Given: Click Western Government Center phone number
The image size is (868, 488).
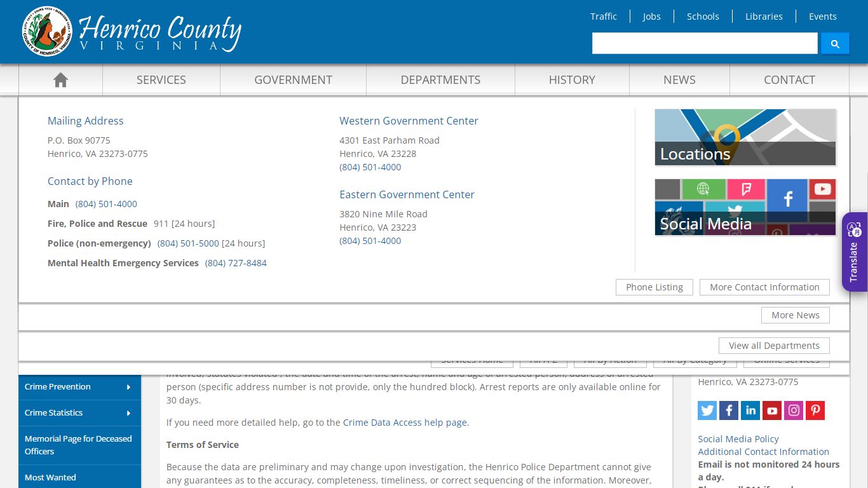Looking at the screenshot, I should pos(370,167).
